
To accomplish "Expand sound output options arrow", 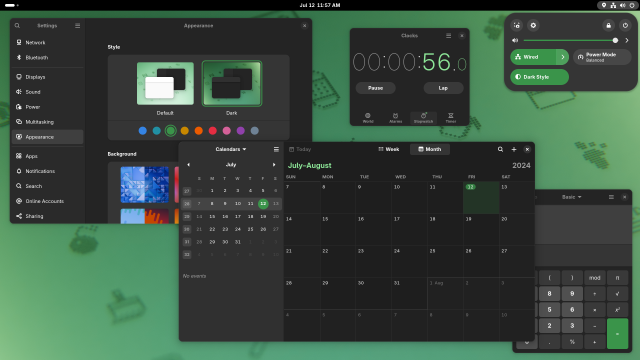I will pos(627,40).
